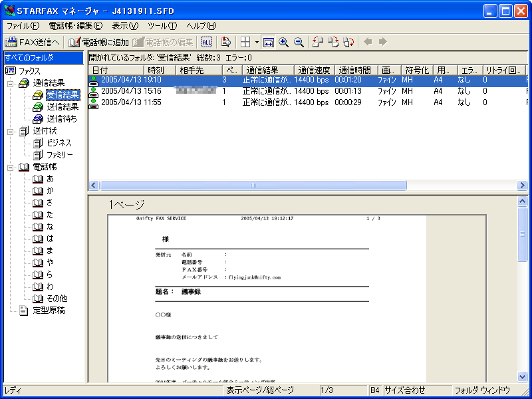The width and height of the screenshot is (532, 399).
Task: Select the fax received 2005/04/13 19:10
Action: [308, 80]
